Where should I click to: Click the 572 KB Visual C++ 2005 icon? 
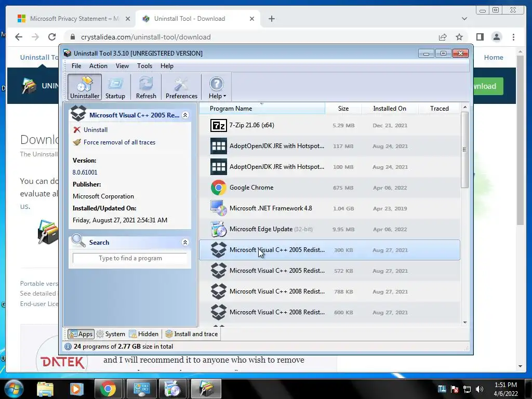click(x=219, y=271)
